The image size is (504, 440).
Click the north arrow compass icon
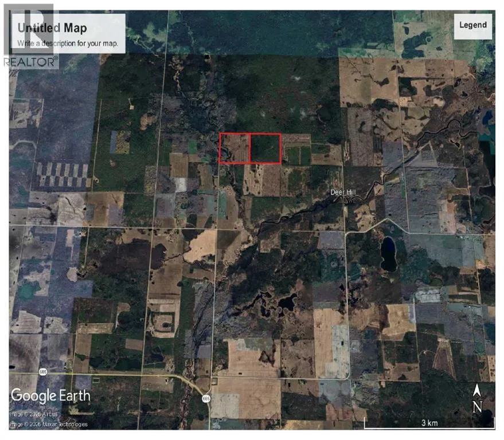click(x=477, y=391)
